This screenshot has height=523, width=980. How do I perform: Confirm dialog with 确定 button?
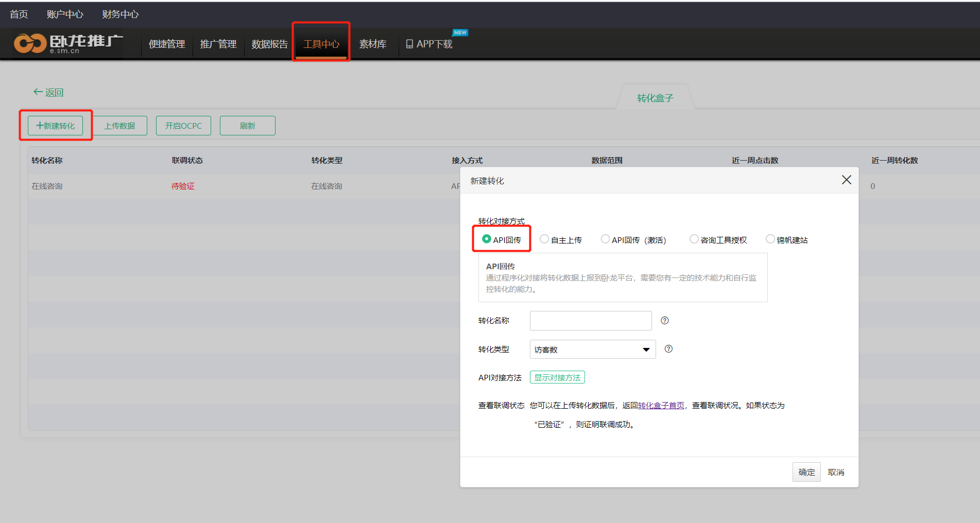[806, 472]
